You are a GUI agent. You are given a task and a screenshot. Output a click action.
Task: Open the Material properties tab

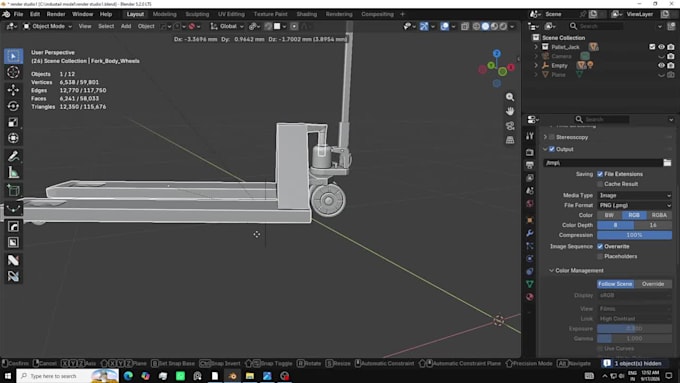click(530, 297)
